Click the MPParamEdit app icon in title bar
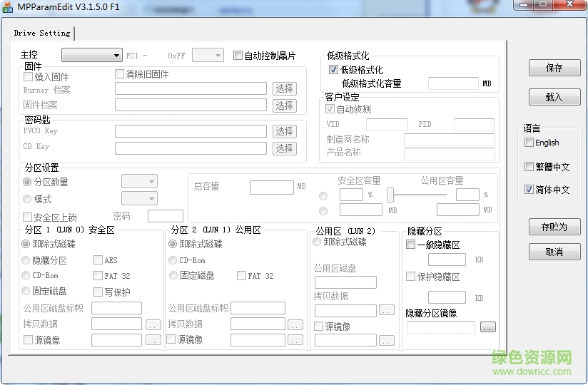 (x=8, y=6)
